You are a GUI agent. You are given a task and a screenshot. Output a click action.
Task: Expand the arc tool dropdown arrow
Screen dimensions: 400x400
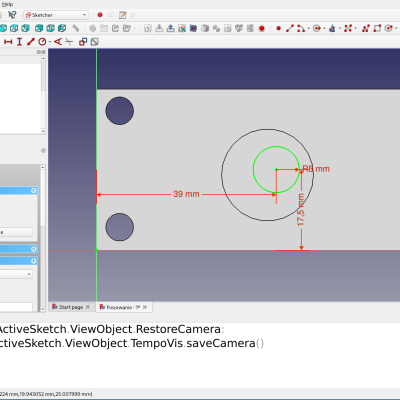pos(308,29)
